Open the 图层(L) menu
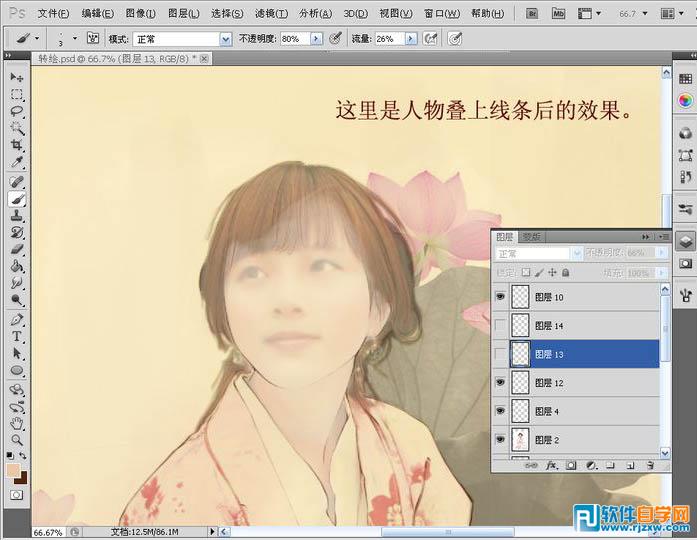The width and height of the screenshot is (697, 540). tap(184, 13)
